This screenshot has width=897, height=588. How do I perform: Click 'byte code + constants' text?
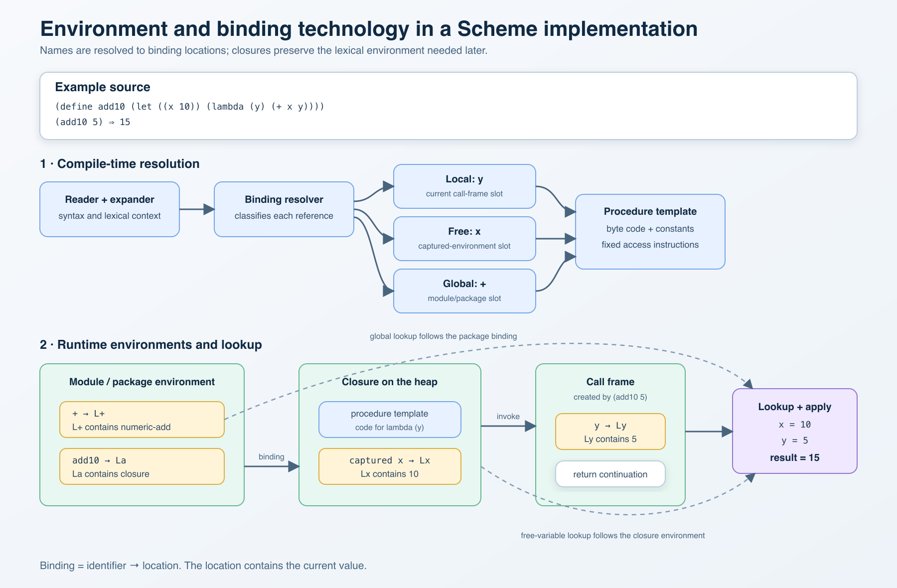[x=650, y=229]
